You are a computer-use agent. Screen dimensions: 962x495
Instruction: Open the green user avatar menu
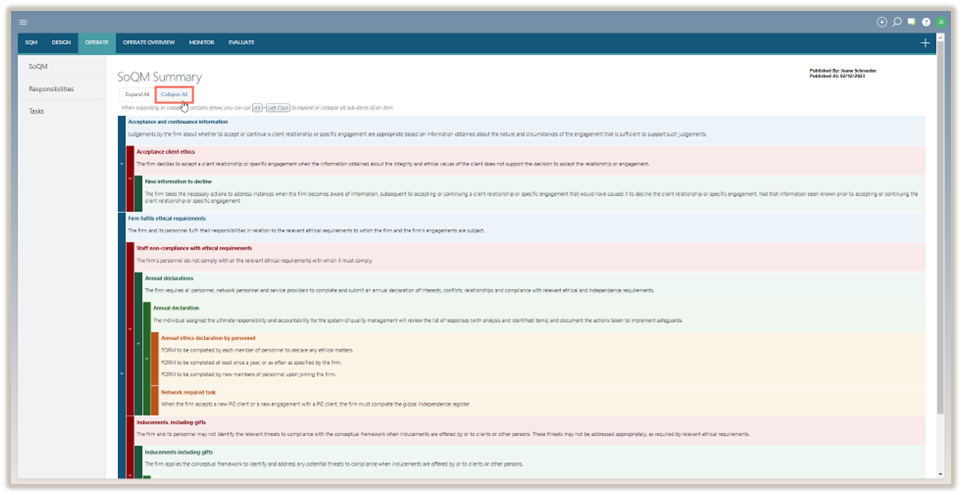tap(940, 22)
